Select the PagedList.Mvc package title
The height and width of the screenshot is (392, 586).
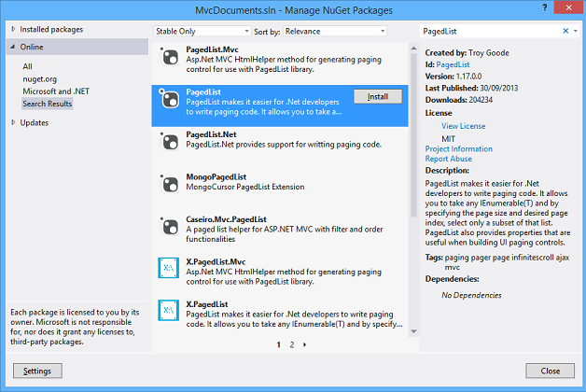coord(212,49)
